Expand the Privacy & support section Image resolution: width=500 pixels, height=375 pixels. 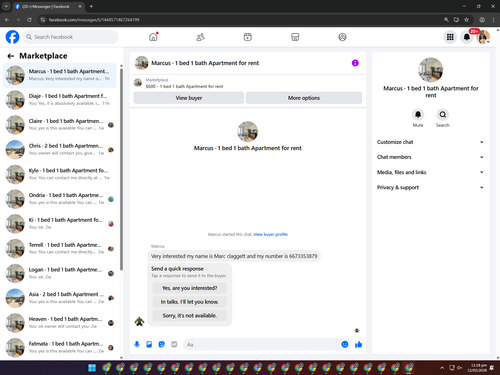point(430,187)
